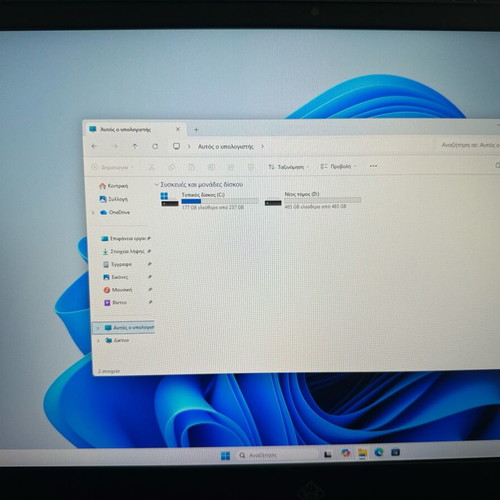500x500 pixels.
Task: Launch Copilot from the taskbar
Action: click(x=346, y=453)
